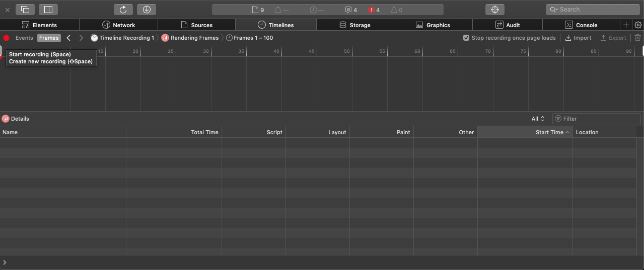Switch to the Console tab
Screen dimensions: 644x270
tap(581, 25)
